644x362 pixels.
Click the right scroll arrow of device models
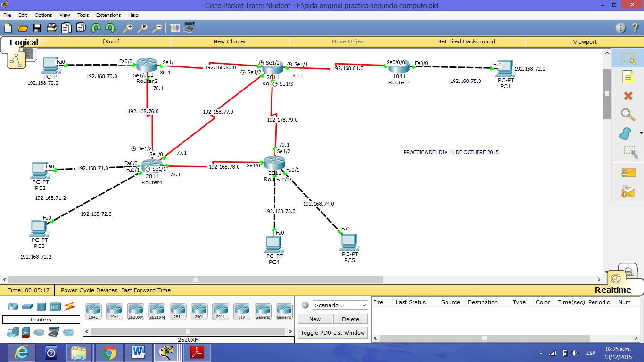pos(290,331)
